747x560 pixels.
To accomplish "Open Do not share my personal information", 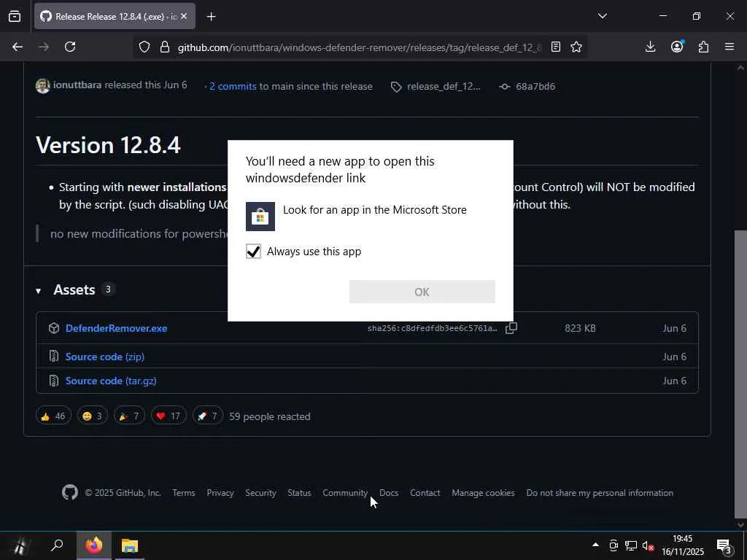I will pyautogui.click(x=600, y=493).
